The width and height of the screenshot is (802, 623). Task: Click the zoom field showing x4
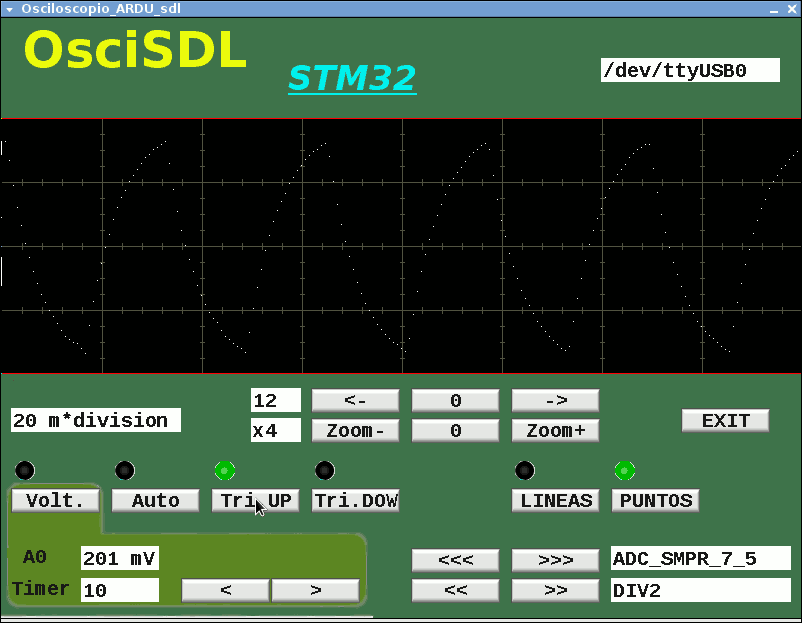point(276,430)
